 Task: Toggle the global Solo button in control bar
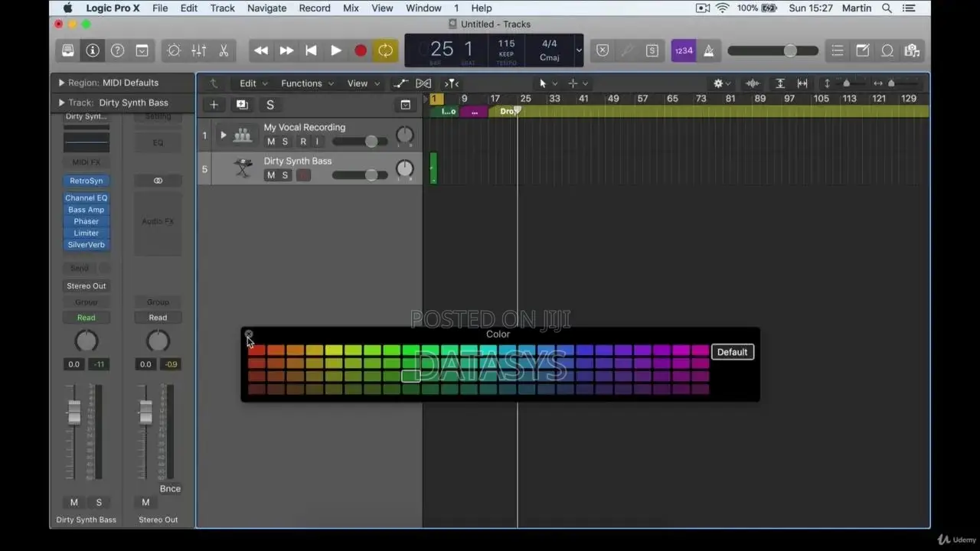tap(652, 51)
